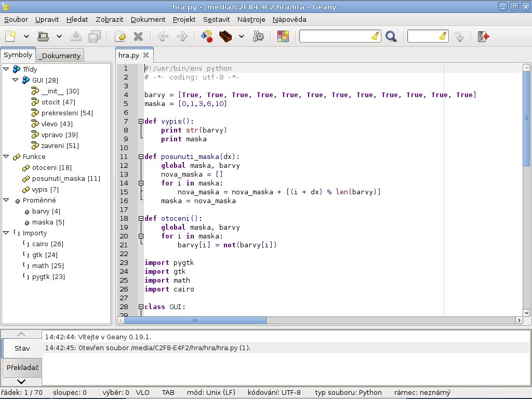
Task: Open the Sestavit menu
Action: (x=216, y=20)
